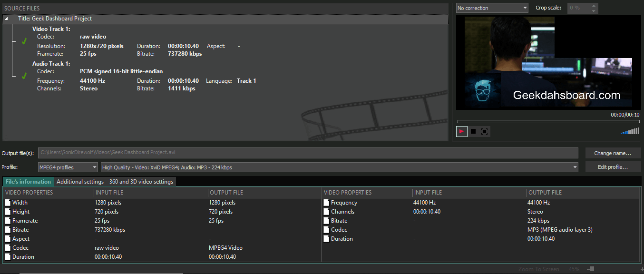This screenshot has width=644, height=274.
Task: Open the Edit profile dialog
Action: [x=613, y=166]
